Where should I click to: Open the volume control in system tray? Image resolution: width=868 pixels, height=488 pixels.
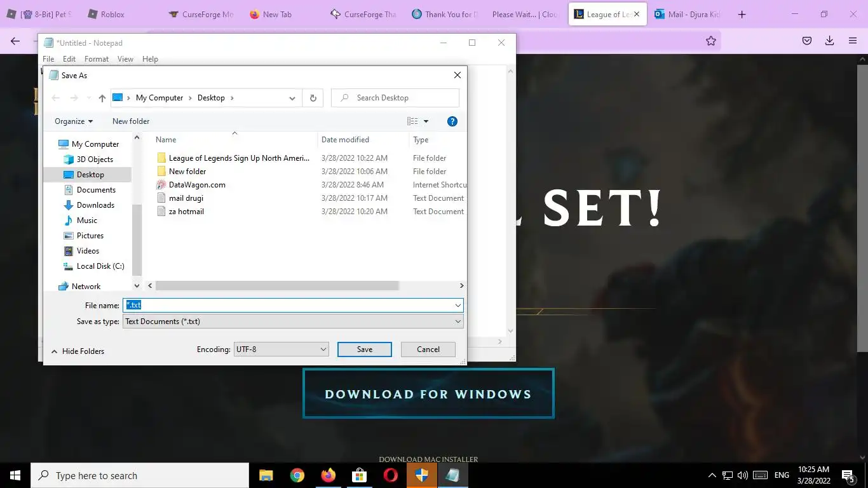pyautogui.click(x=742, y=475)
